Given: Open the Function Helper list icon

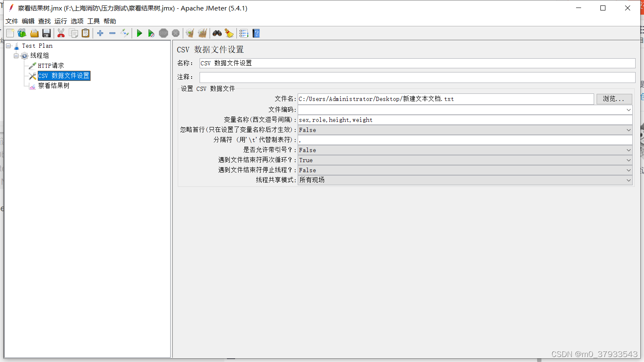Looking at the screenshot, I should 244,33.
